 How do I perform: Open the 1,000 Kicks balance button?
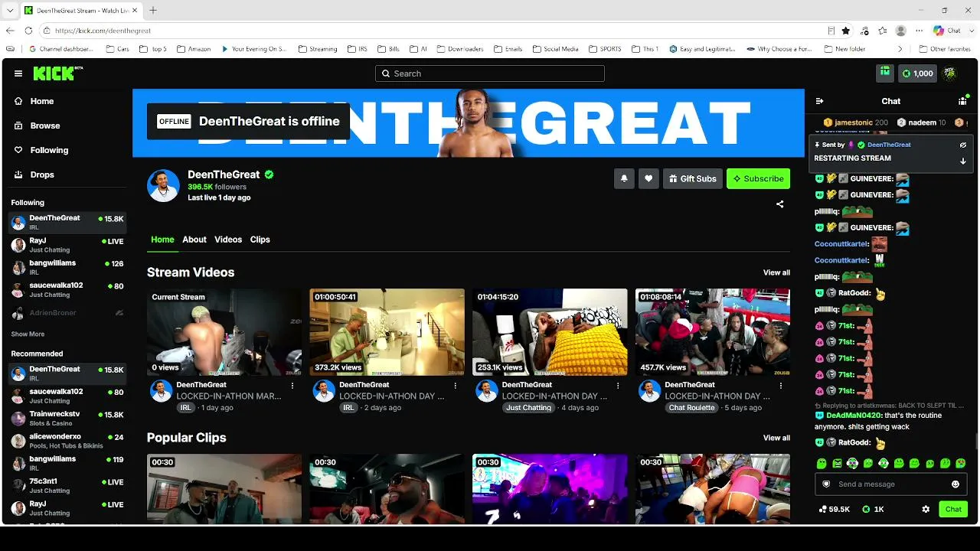pyautogui.click(x=917, y=73)
